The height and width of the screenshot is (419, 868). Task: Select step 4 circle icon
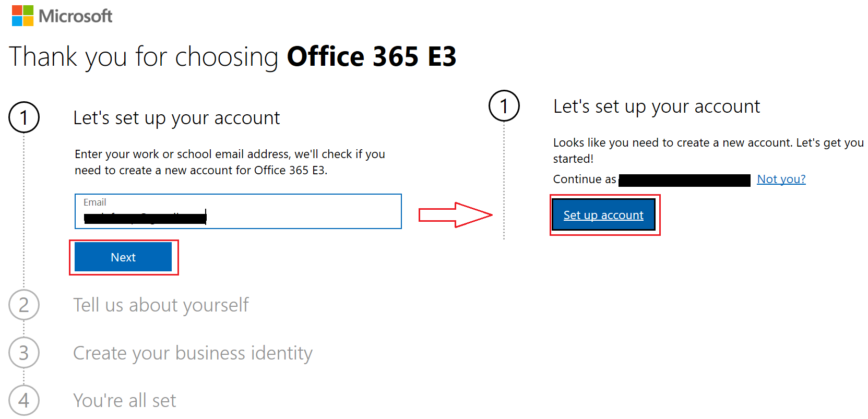point(24,400)
